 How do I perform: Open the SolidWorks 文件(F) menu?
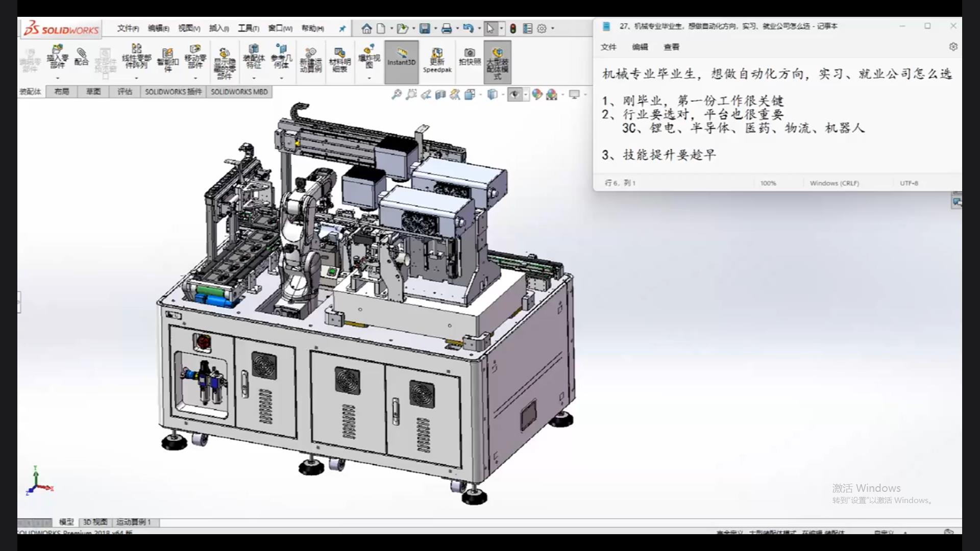[128, 29]
